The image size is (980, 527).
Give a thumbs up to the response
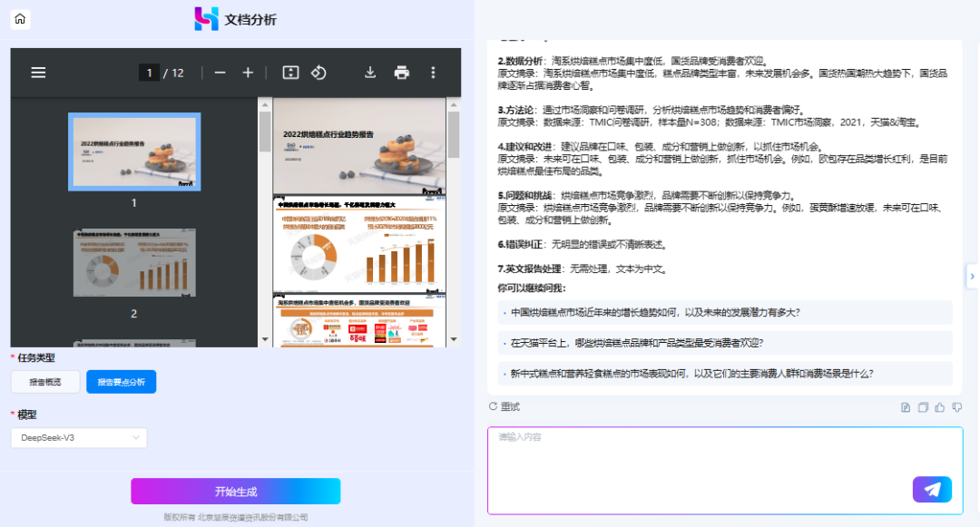click(x=939, y=407)
